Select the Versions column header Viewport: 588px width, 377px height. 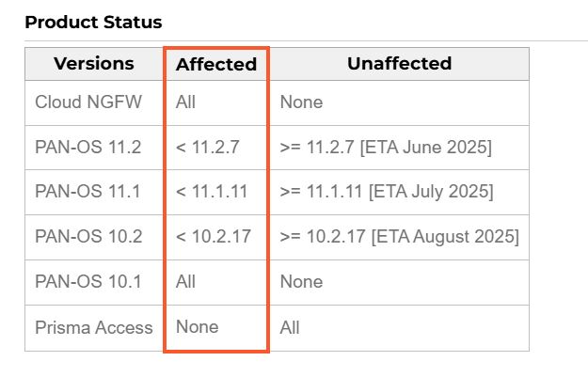pyautogui.click(x=94, y=63)
